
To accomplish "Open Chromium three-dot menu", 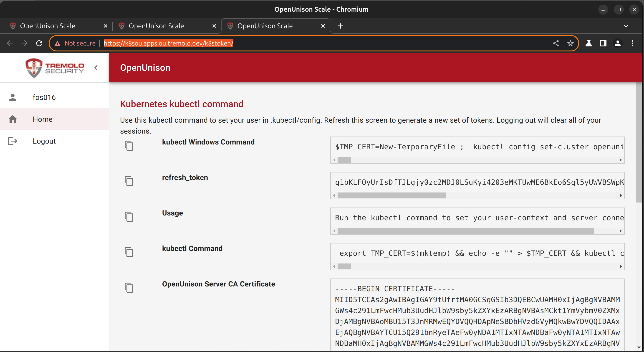I will (x=632, y=43).
